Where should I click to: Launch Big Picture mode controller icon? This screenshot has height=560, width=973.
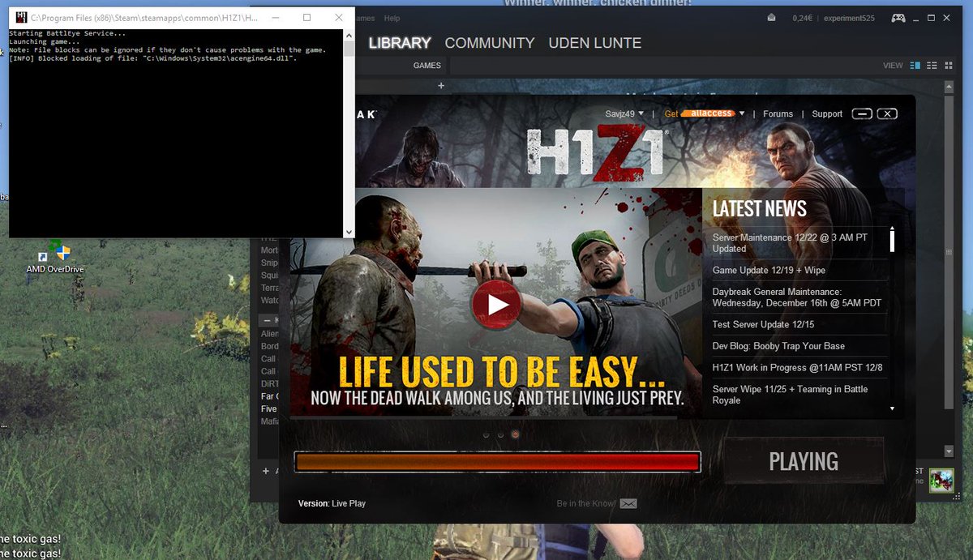click(x=898, y=18)
